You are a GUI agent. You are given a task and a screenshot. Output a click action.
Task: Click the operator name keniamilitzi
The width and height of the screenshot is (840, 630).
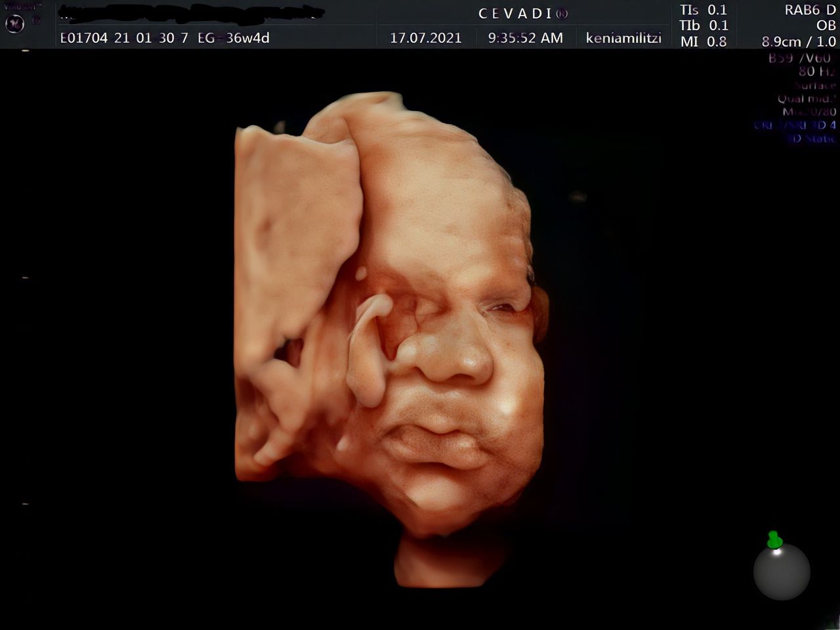coord(623,38)
